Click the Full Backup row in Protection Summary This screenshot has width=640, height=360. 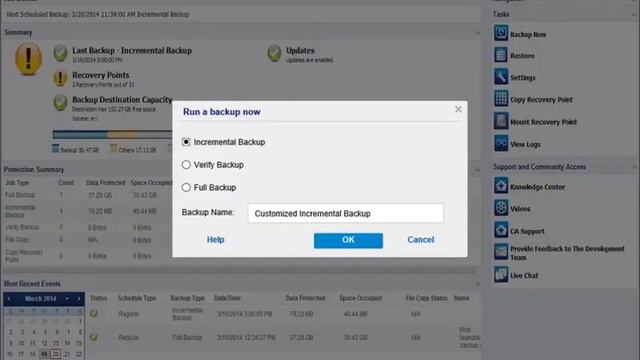(87, 195)
